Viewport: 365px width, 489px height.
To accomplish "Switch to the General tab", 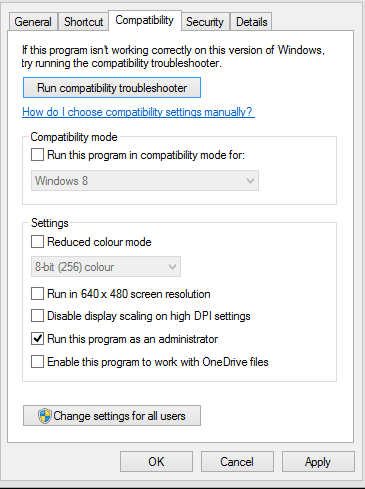I will tap(33, 22).
